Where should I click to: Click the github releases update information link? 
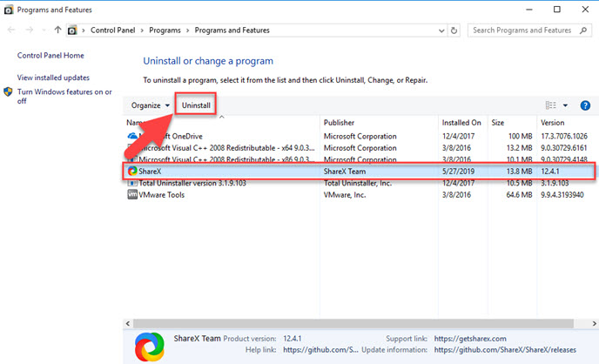(505, 350)
